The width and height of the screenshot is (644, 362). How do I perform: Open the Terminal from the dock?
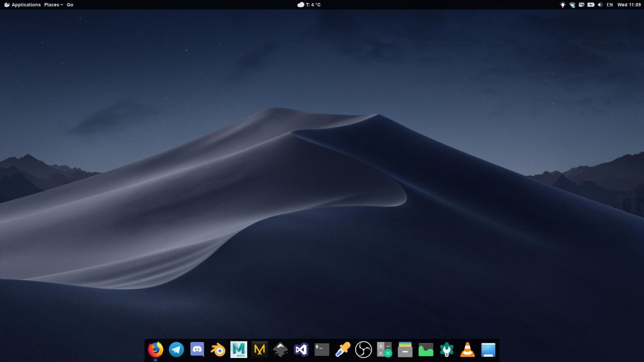point(322,349)
